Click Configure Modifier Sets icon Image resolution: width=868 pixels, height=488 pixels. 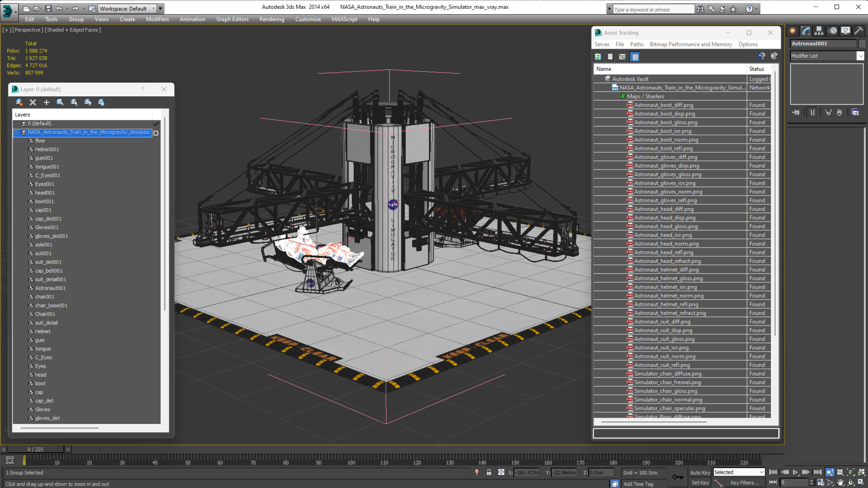pos(856,112)
